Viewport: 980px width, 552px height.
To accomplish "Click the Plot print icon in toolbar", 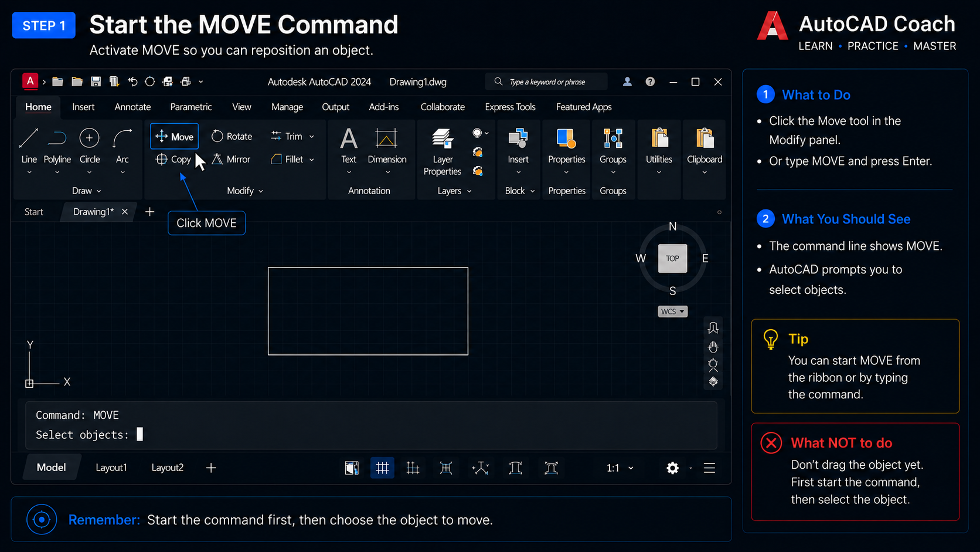I will tap(186, 82).
